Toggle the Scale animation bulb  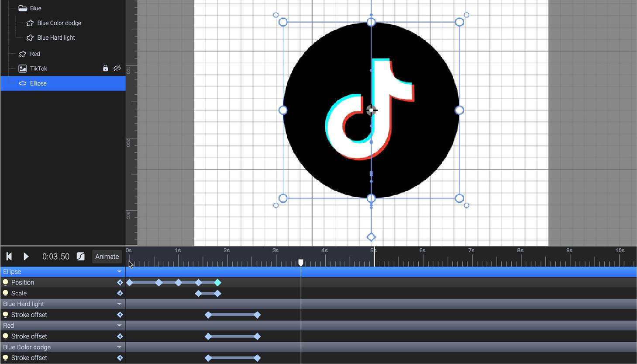(x=6, y=293)
